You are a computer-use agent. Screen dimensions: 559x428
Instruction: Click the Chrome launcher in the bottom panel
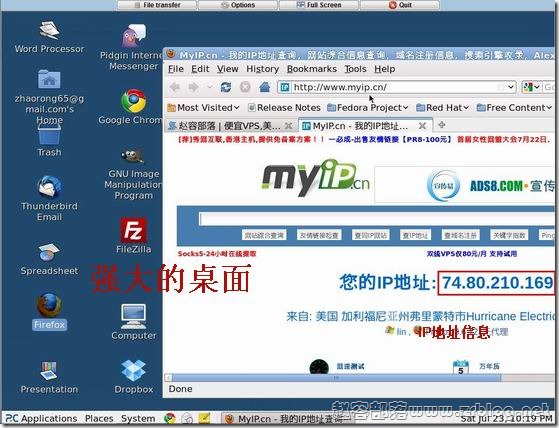pos(170,418)
